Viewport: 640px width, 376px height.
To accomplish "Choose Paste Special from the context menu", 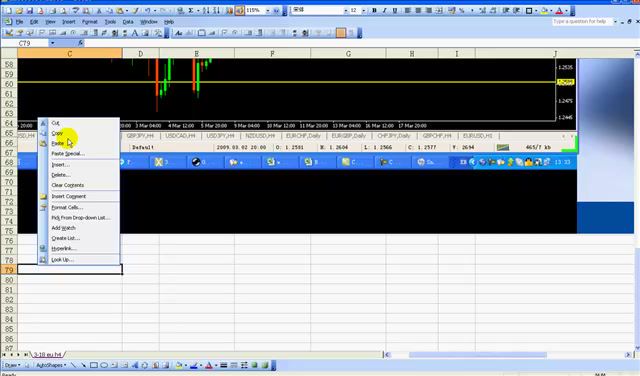I will tap(68, 154).
